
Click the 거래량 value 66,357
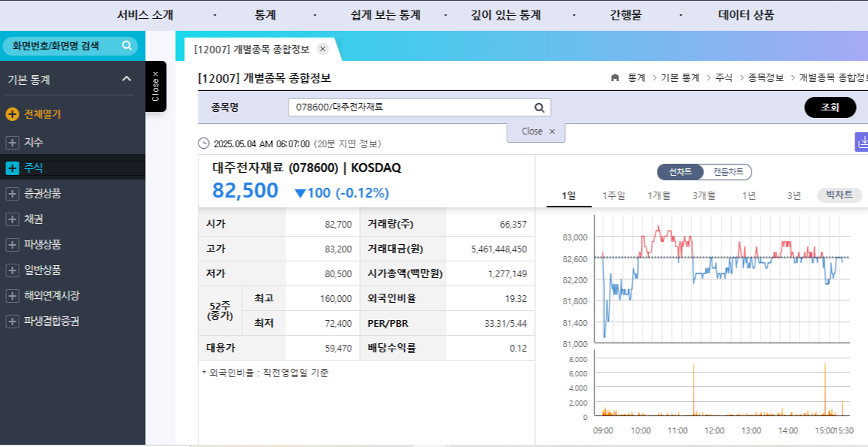coord(513,225)
